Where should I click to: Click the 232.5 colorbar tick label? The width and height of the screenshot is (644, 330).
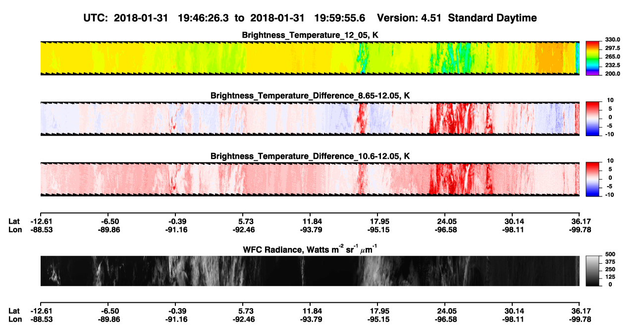[612, 65]
